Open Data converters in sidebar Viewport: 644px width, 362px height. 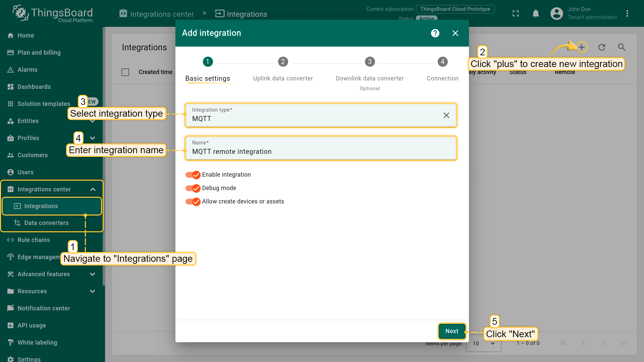[x=46, y=223]
